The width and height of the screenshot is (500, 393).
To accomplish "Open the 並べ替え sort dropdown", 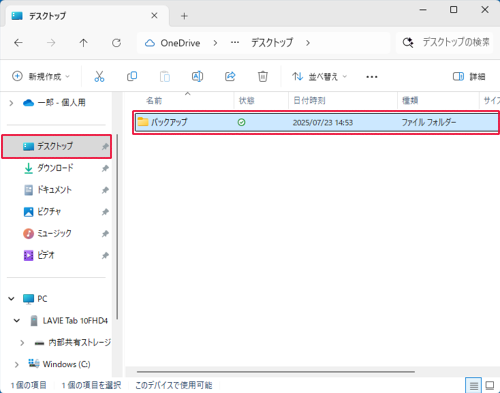I will (x=319, y=77).
